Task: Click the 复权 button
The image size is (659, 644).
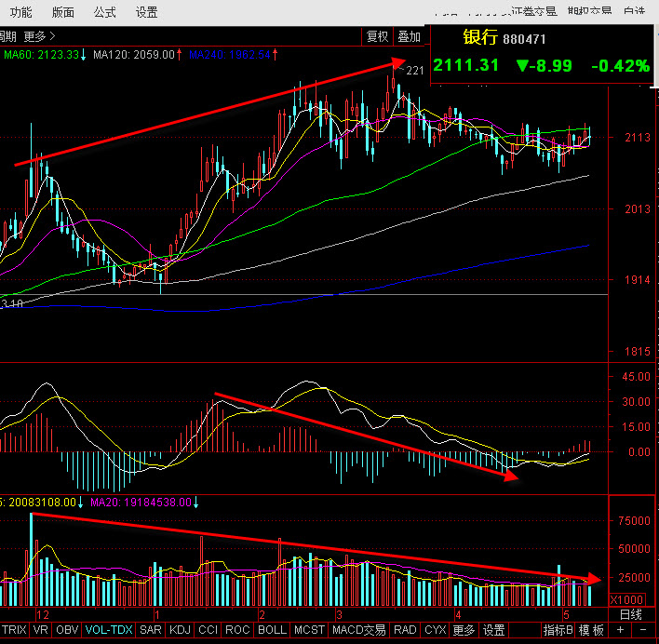Action: (x=377, y=36)
